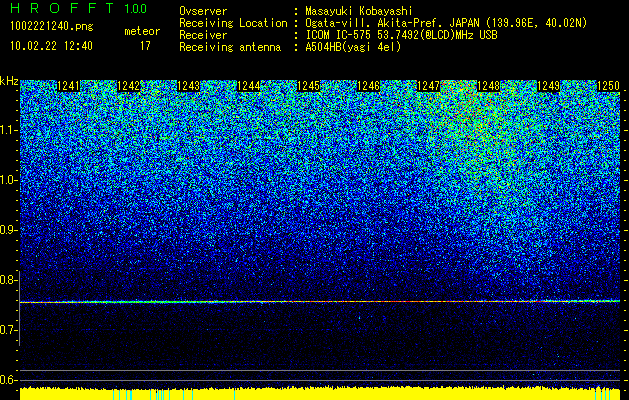Click the 1244 time marker

(249, 86)
